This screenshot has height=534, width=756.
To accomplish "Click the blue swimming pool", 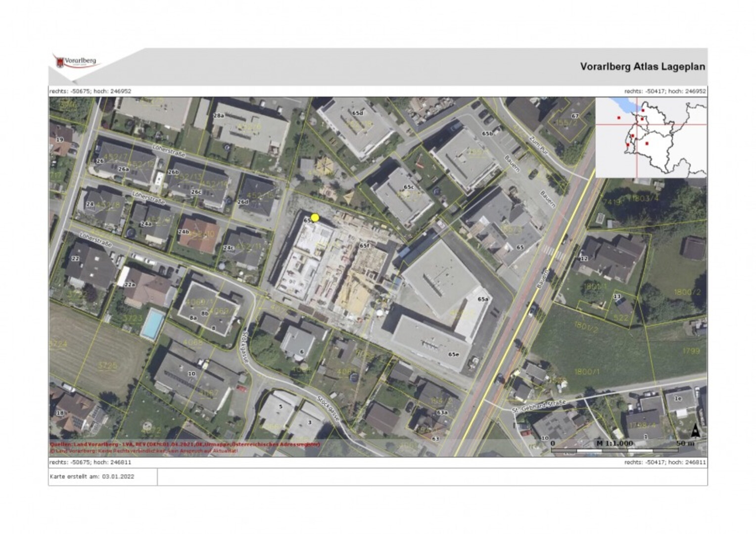I will click(152, 324).
